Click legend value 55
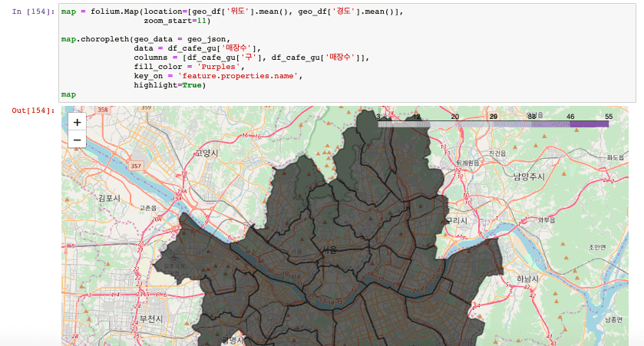The height and width of the screenshot is (346, 644). (x=608, y=117)
